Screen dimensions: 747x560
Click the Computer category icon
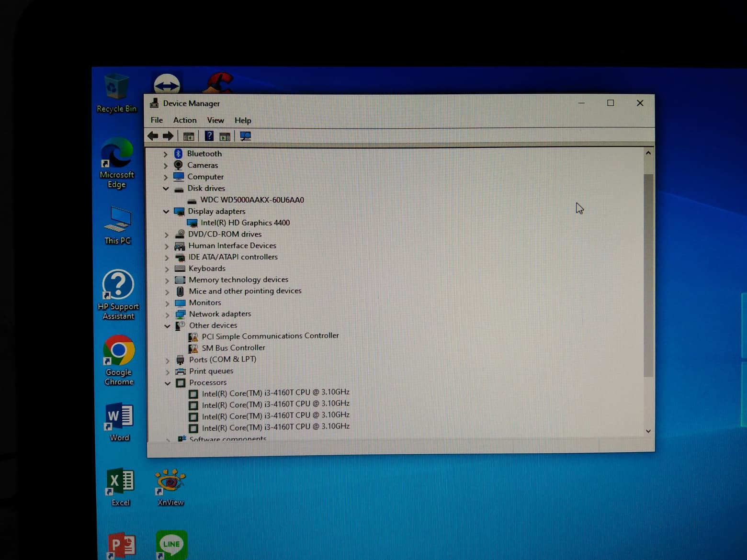coord(179,177)
